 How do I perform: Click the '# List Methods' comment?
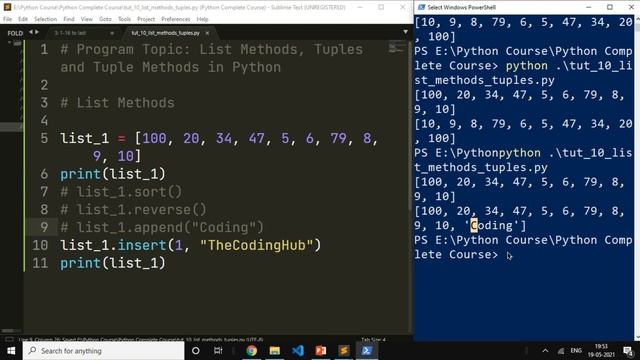click(x=117, y=103)
